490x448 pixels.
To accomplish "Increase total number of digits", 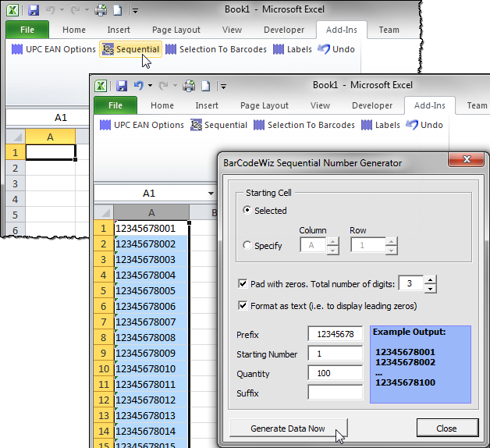I will (431, 279).
